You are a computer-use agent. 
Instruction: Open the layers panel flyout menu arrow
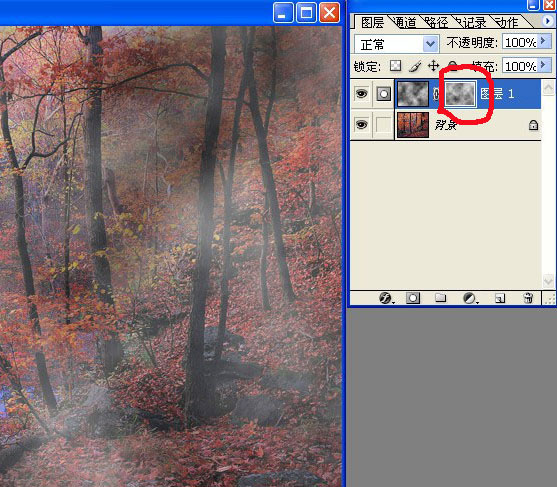click(547, 21)
